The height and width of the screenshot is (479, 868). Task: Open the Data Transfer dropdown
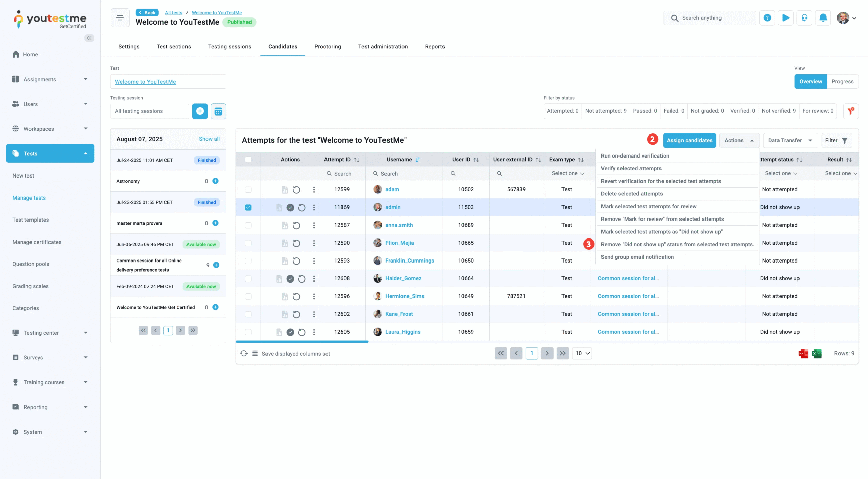point(790,140)
